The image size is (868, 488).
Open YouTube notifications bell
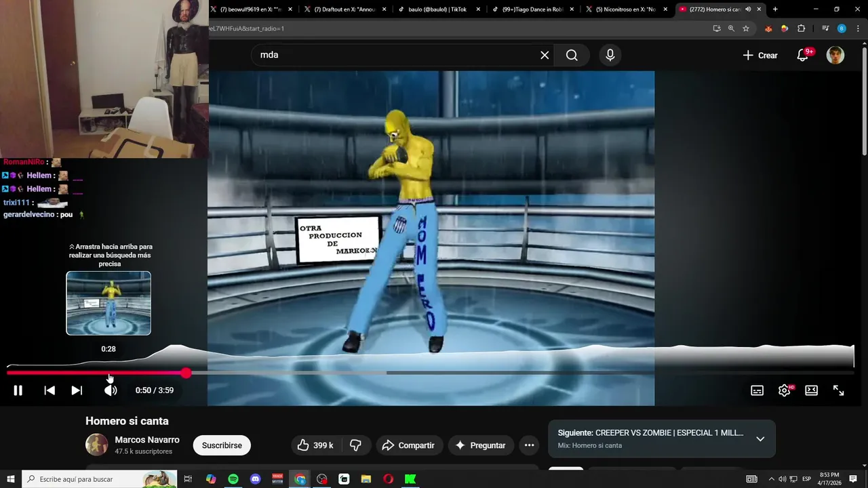click(803, 56)
